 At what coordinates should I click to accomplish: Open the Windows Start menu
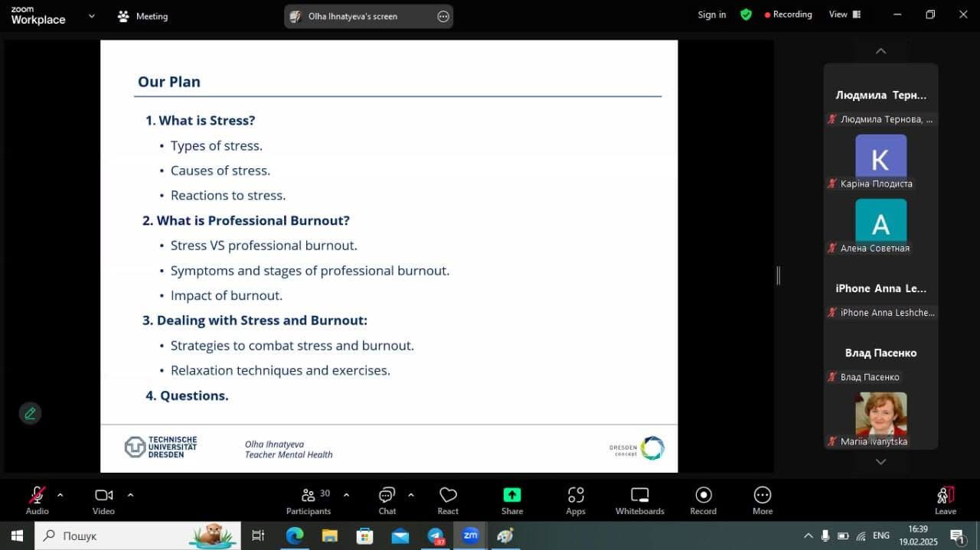pos(17,535)
